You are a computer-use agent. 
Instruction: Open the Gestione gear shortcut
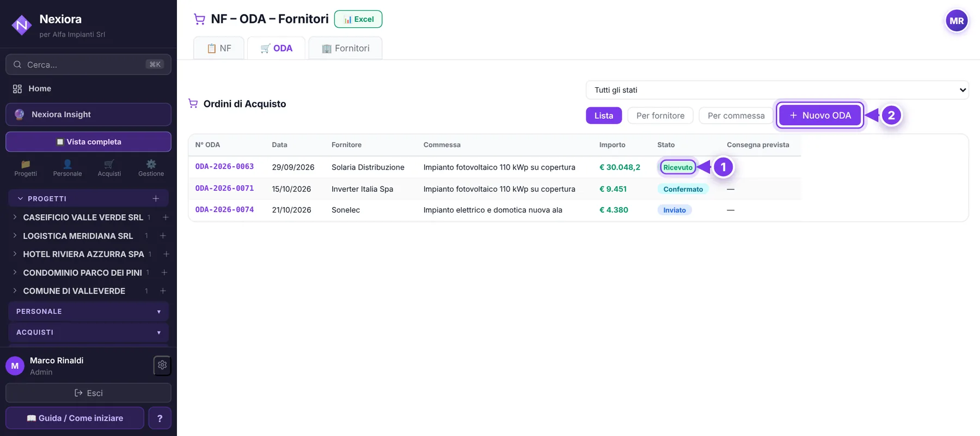click(x=151, y=168)
